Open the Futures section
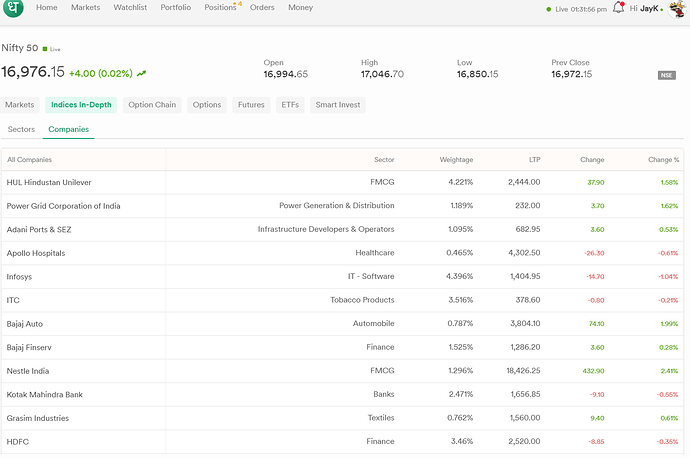The width and height of the screenshot is (690, 458). [251, 105]
